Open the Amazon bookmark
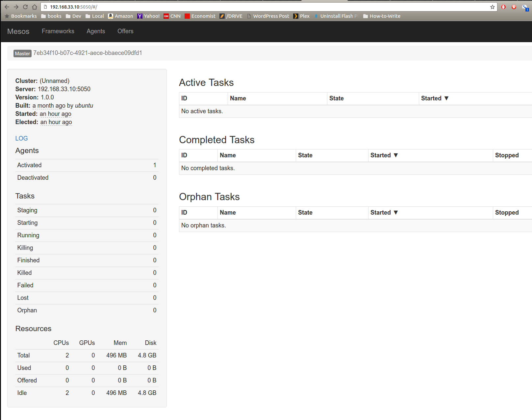The width and height of the screenshot is (532, 420). [x=121, y=16]
